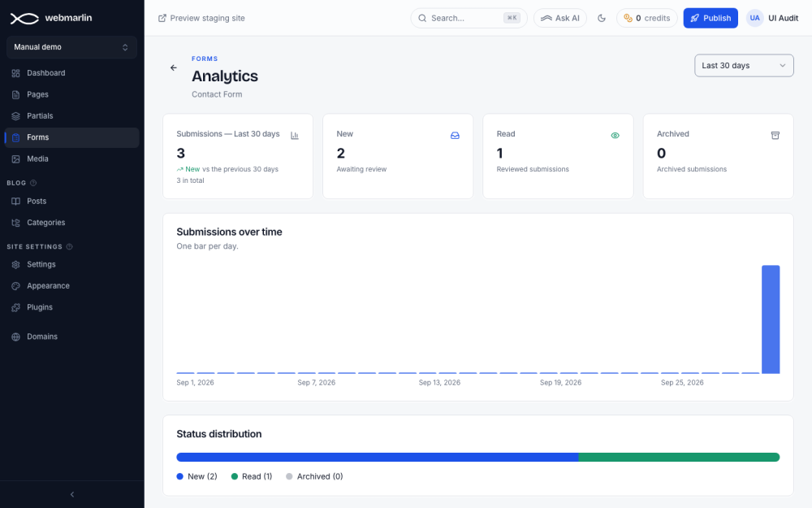Open Domains page
Image resolution: width=812 pixels, height=508 pixels.
point(72,336)
